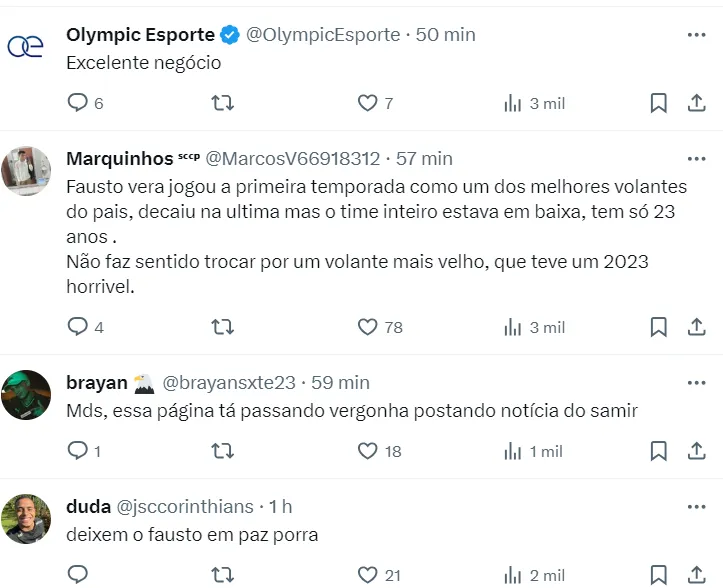Like brayan's tweet about samir
The image size is (723, 588).
coord(368,451)
